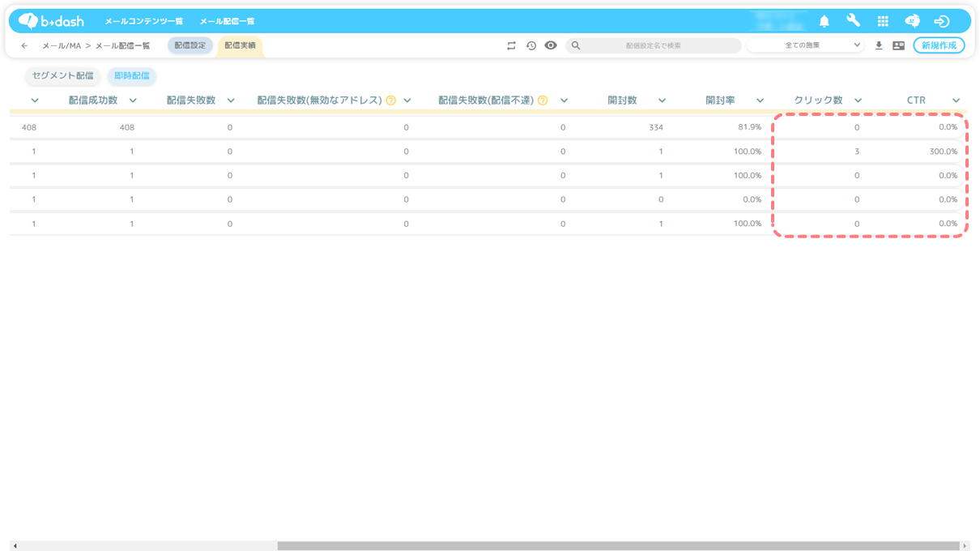
Task: Click the ID card icon
Action: pyautogui.click(x=899, y=46)
